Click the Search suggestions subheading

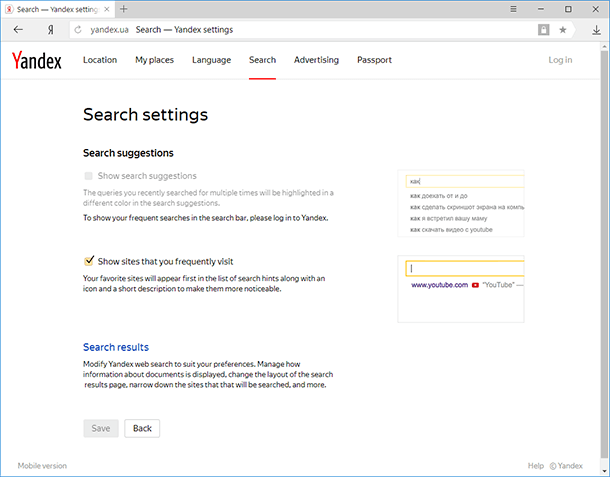pyautogui.click(x=128, y=153)
